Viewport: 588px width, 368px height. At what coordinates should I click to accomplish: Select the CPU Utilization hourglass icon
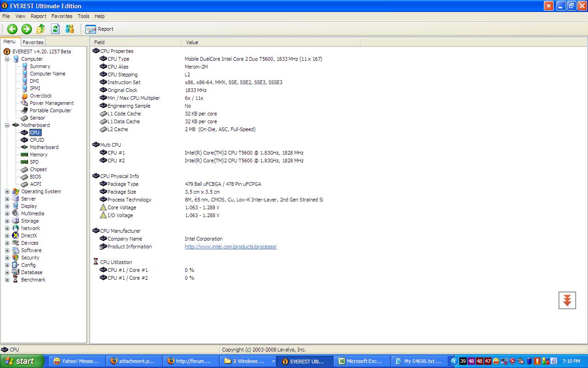[x=96, y=262]
